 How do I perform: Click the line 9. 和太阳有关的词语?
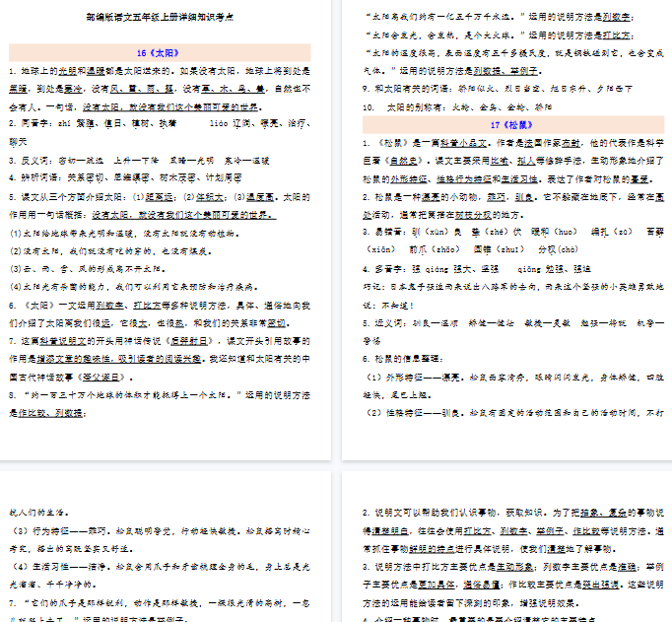498,89
